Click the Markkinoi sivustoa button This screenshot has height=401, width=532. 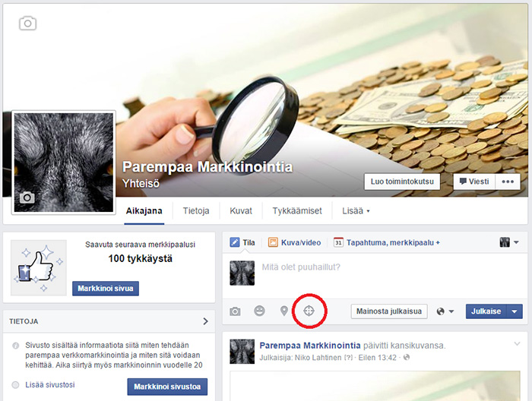click(x=167, y=387)
